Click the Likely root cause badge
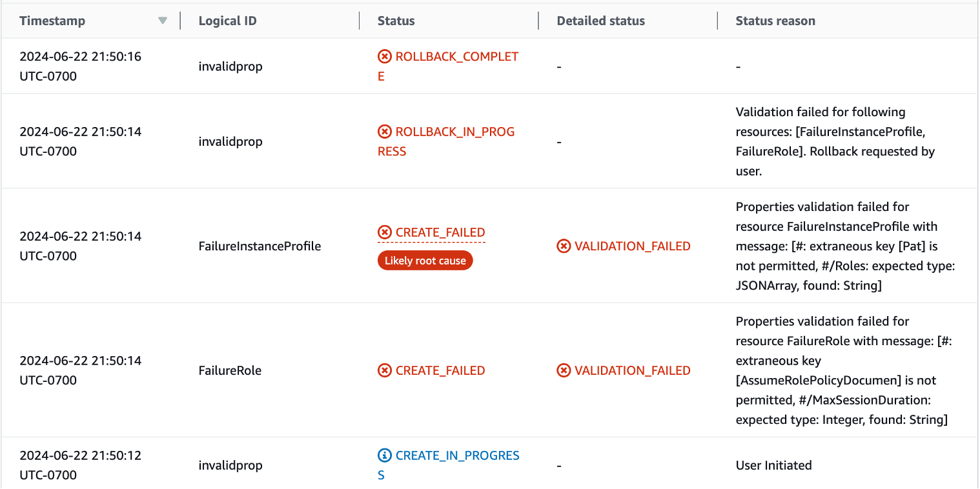 point(425,260)
